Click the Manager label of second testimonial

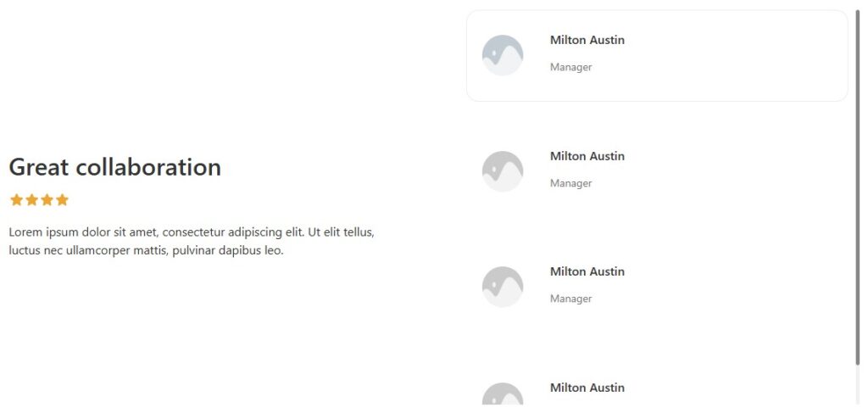(570, 183)
